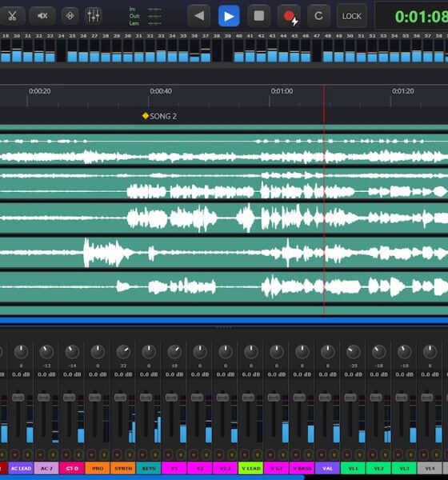Image resolution: width=448 pixels, height=480 pixels.
Task: Click the diamond move tool icon
Action: tap(70, 16)
